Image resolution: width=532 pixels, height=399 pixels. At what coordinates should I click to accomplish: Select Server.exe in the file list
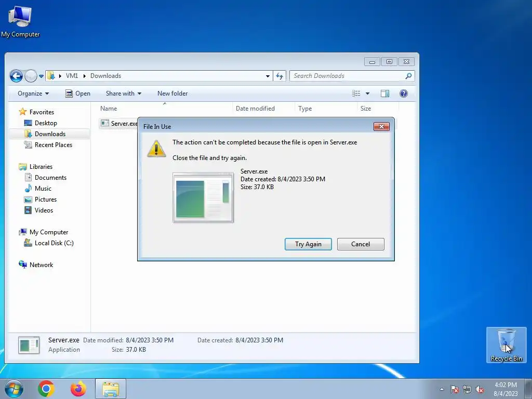click(x=119, y=124)
